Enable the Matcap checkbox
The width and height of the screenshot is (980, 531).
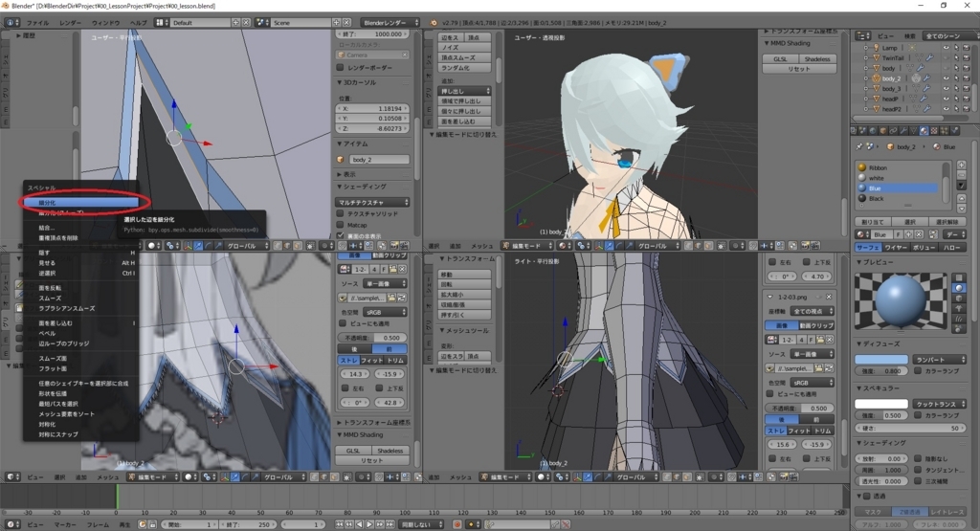click(x=341, y=224)
